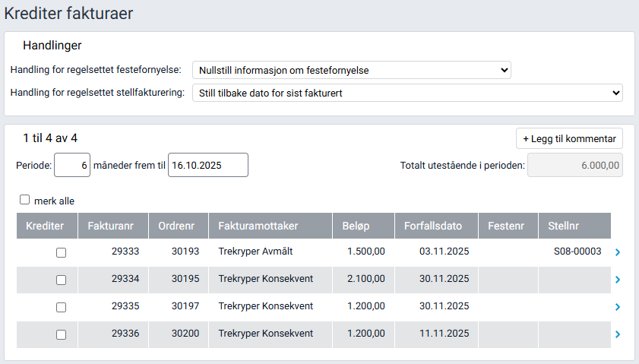Click 'Trekryper Konsekvent' in invoice 29336 row
Image resolution: width=639 pixels, height=364 pixels.
[x=266, y=333]
